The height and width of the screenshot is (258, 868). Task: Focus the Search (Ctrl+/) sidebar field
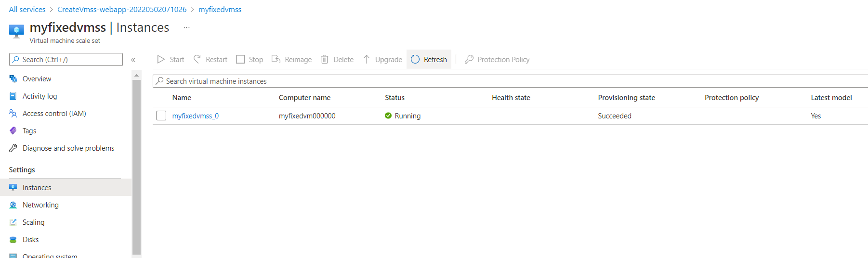66,60
